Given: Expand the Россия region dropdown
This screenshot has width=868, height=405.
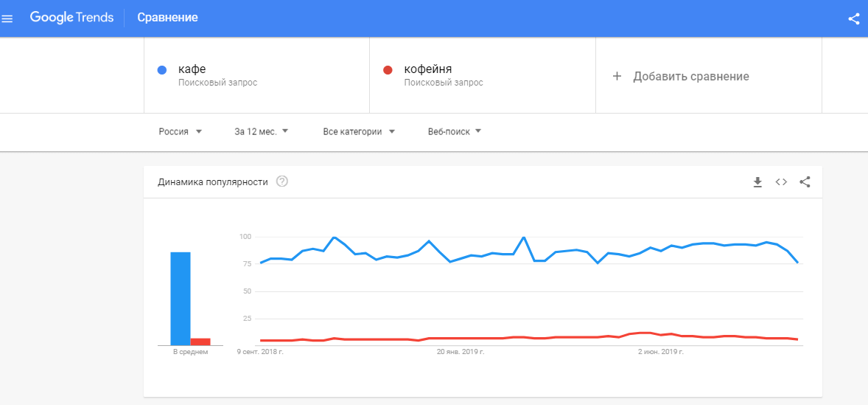Looking at the screenshot, I should (181, 132).
